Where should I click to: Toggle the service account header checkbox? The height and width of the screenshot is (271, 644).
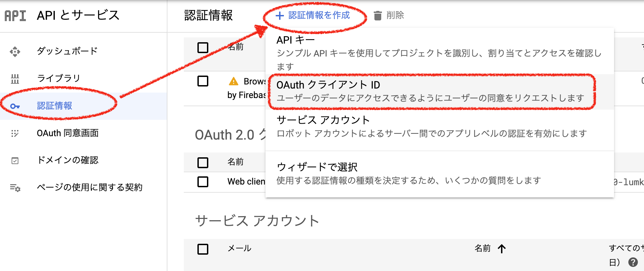tap(203, 249)
